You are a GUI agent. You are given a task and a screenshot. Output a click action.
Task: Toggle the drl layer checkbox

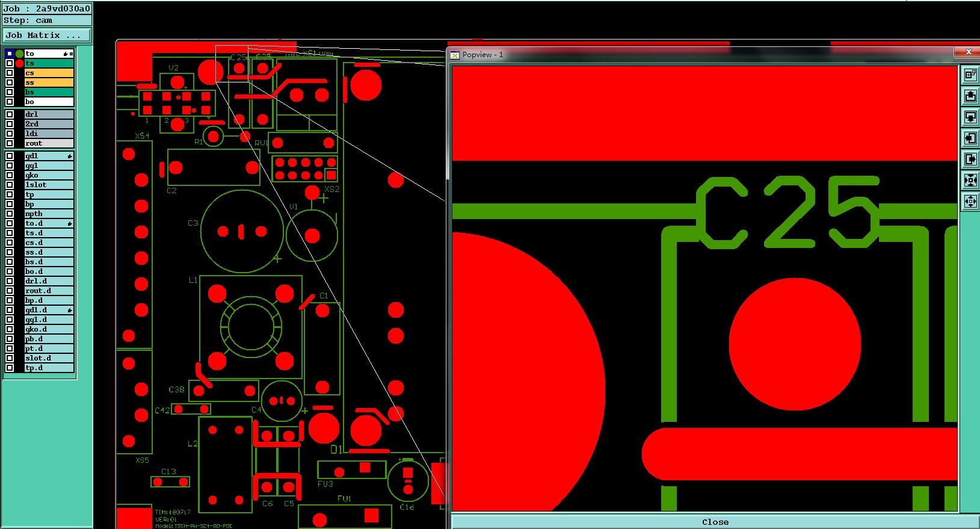(x=10, y=114)
